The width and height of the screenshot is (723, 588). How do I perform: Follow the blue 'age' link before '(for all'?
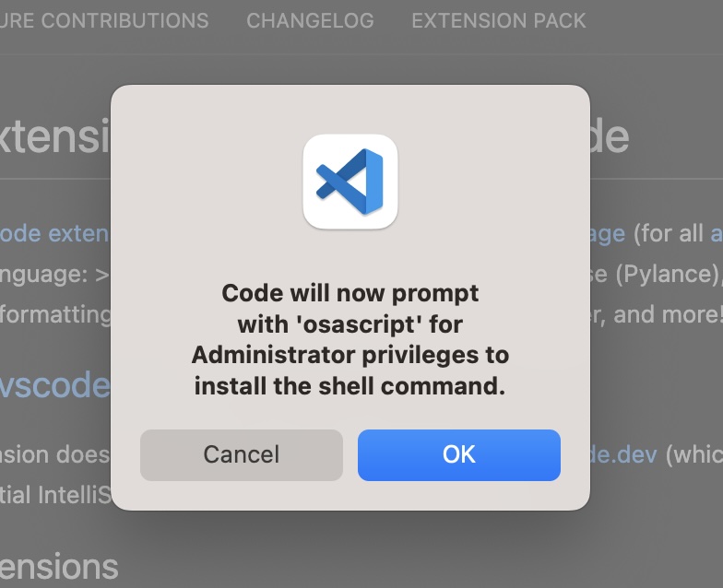pos(608,234)
